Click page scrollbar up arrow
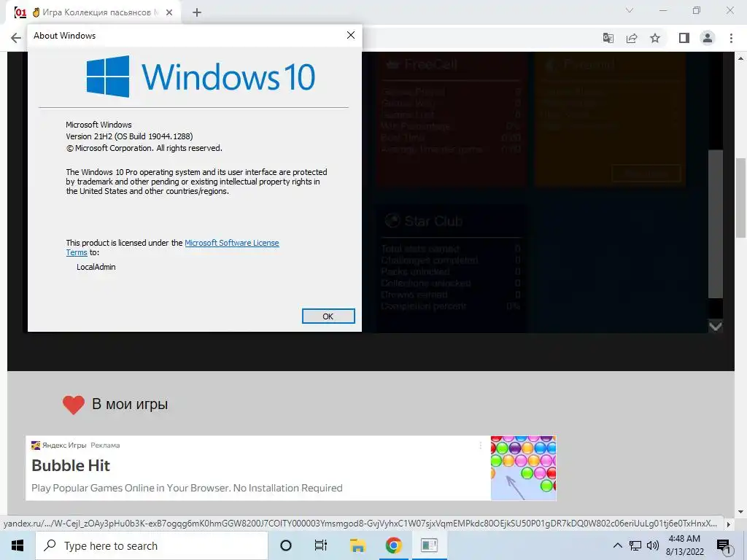747x560 pixels. tap(741, 58)
